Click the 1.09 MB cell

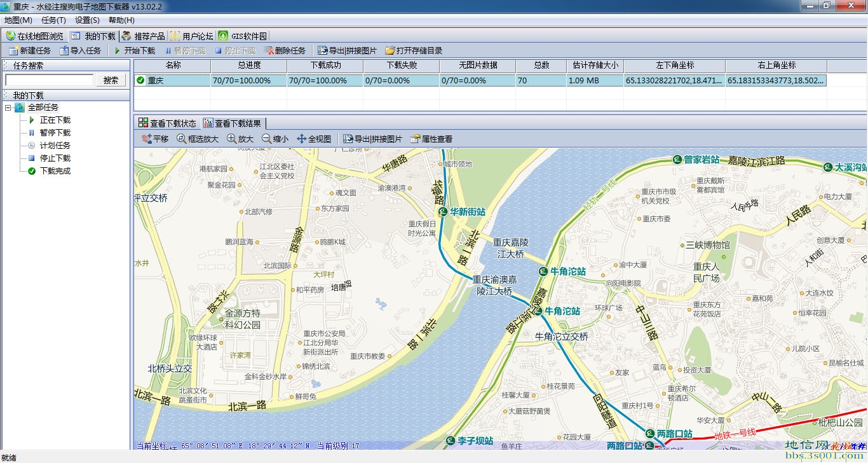tap(595, 80)
